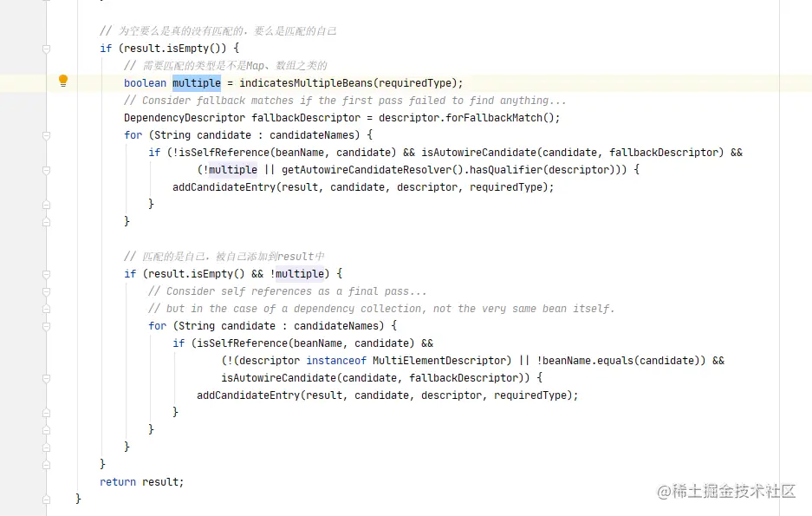
Task: Click the yellow lightbulb quick-fix icon
Action: [x=62, y=82]
